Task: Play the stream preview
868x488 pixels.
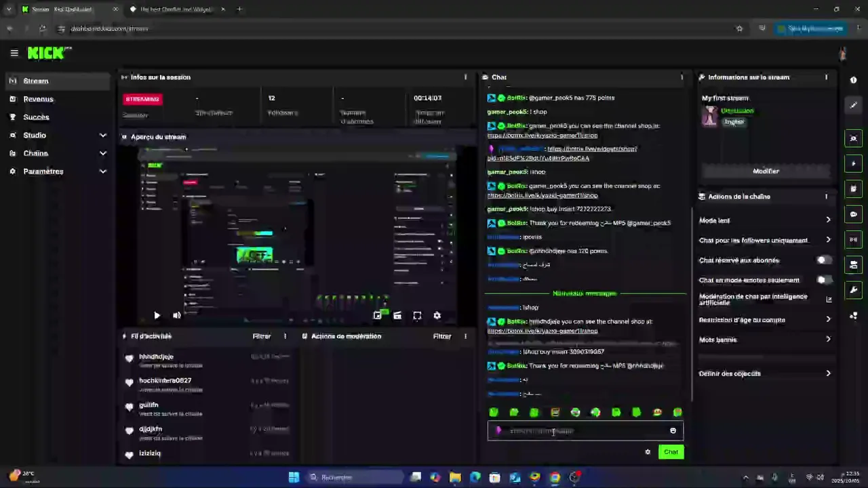Action: click(x=157, y=315)
